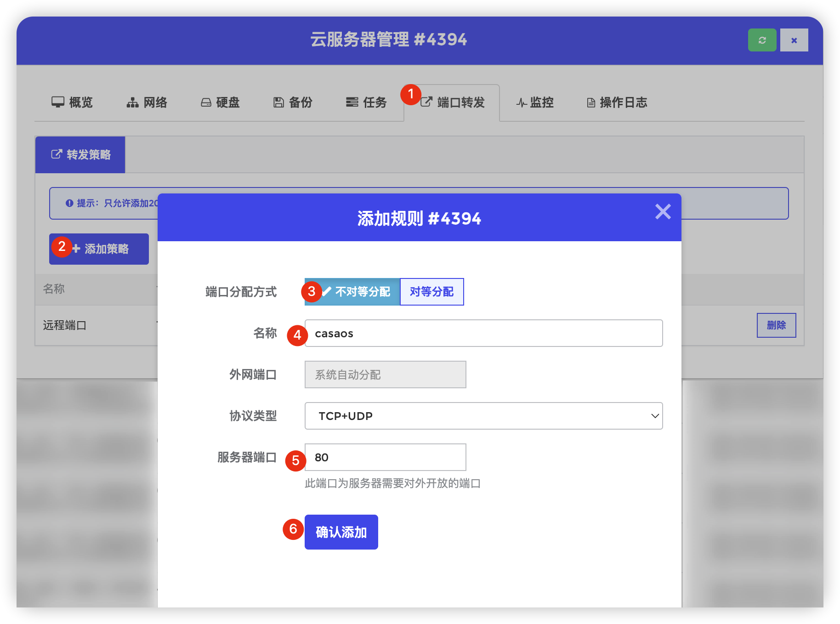Image resolution: width=840 pixels, height=624 pixels.
Task: Click the network icon beside 网络
Action: tap(132, 102)
